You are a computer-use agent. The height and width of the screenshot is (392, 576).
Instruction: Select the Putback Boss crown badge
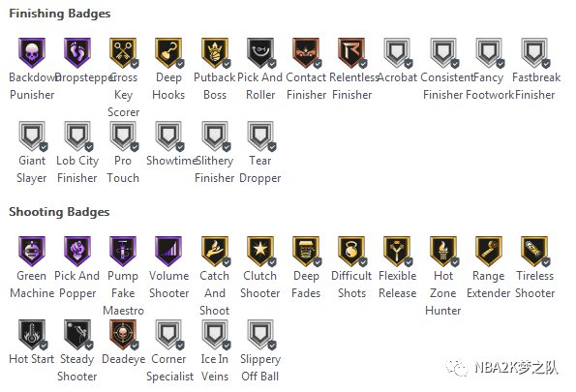pyautogui.click(x=215, y=53)
